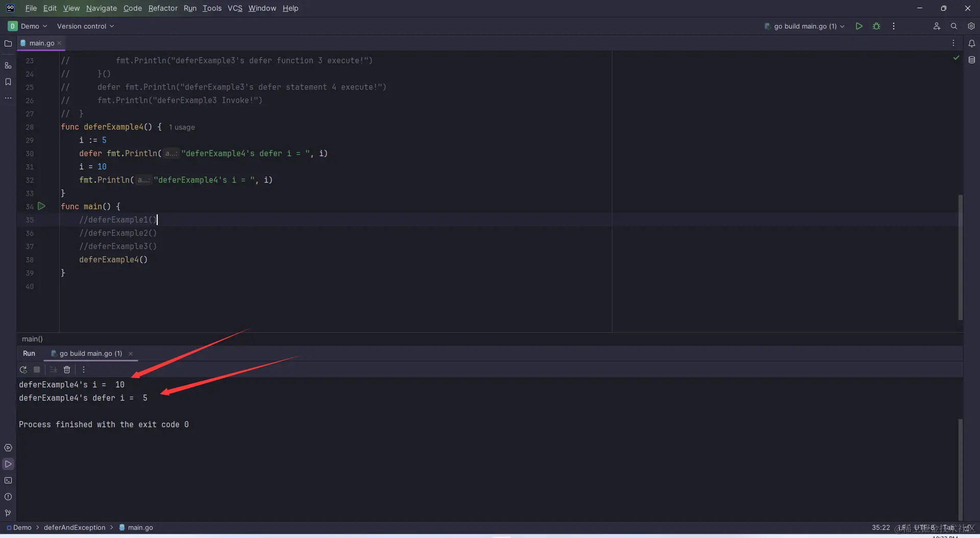The width and height of the screenshot is (980, 538).
Task: Open the Run tool window icon in sidebar
Action: tap(8, 464)
